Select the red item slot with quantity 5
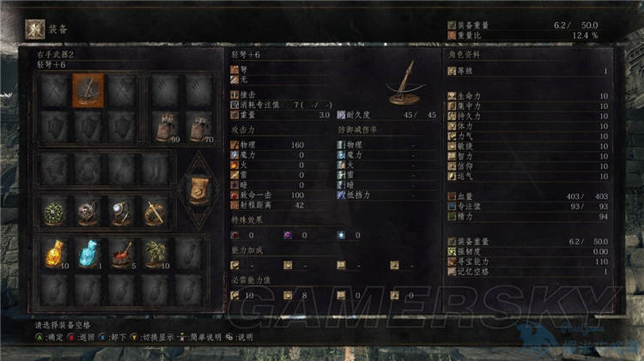The width and height of the screenshot is (644, 361). click(x=122, y=254)
